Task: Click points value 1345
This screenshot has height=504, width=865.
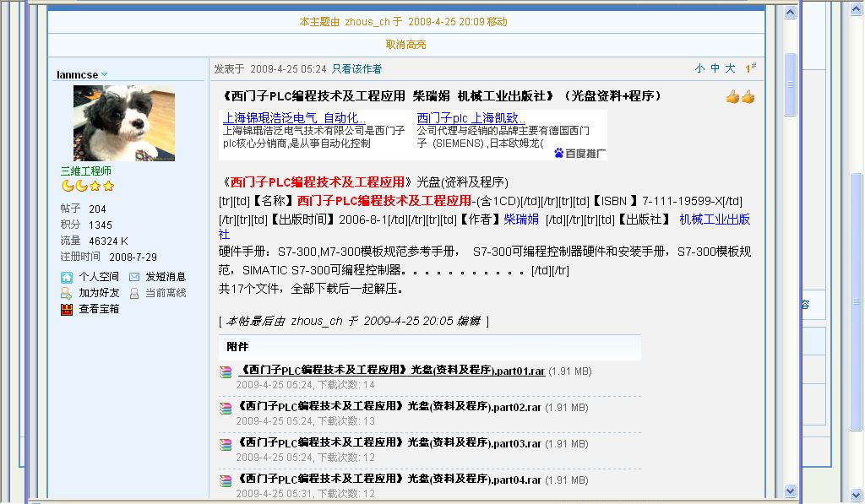Action: [101, 225]
